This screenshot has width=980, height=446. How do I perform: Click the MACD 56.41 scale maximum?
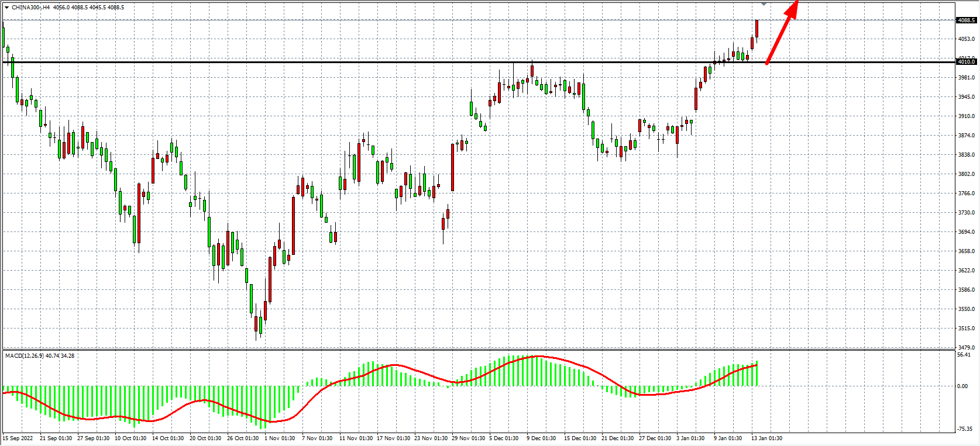(x=964, y=355)
